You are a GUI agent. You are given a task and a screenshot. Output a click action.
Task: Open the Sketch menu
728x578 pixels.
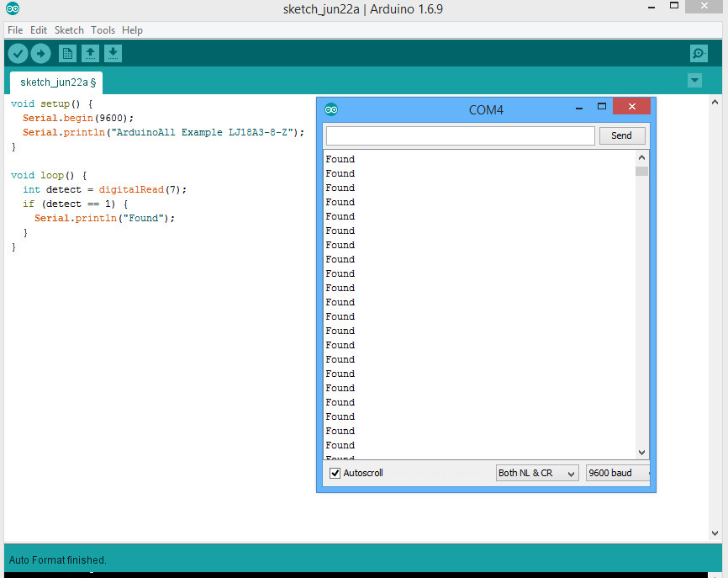[69, 30]
